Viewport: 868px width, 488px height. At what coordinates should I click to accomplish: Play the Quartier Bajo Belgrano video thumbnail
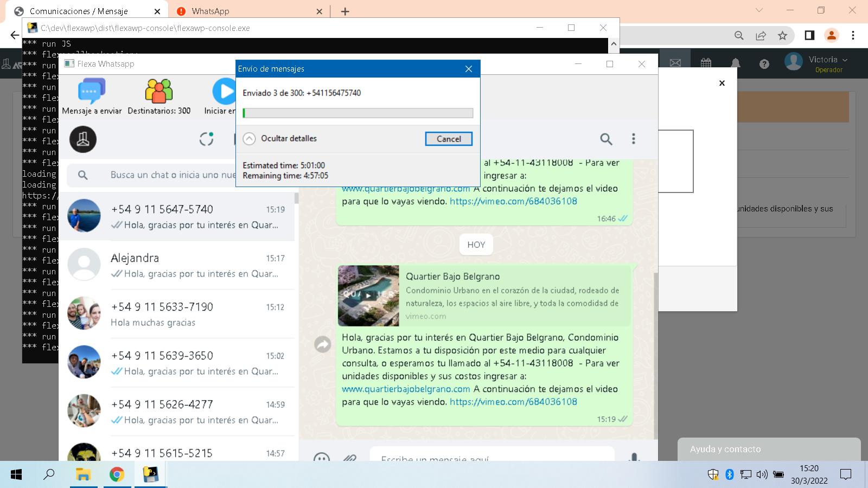(x=368, y=296)
